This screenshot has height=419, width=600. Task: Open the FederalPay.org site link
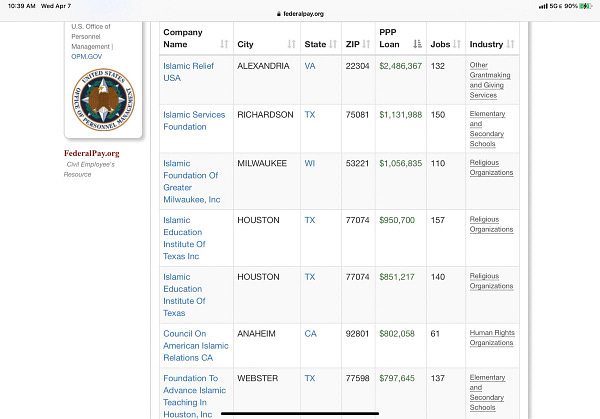coord(91,153)
